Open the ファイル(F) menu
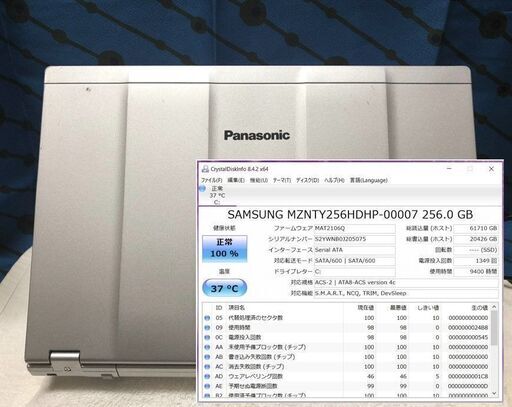This screenshot has width=512, height=407. (211, 180)
